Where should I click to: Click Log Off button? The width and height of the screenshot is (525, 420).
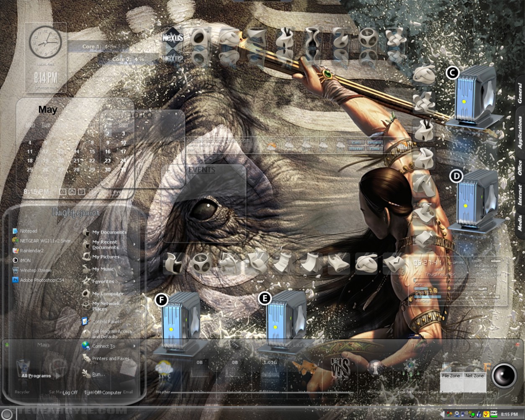[70, 392]
